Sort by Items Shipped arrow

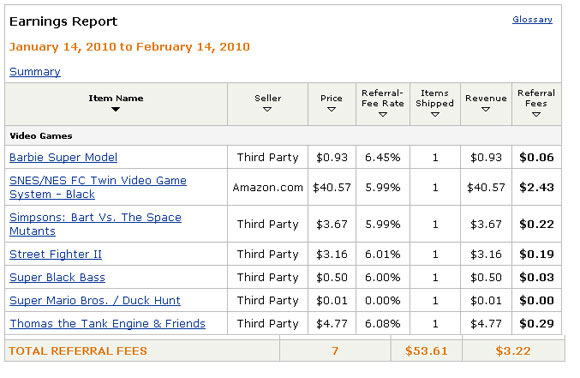tap(435, 115)
